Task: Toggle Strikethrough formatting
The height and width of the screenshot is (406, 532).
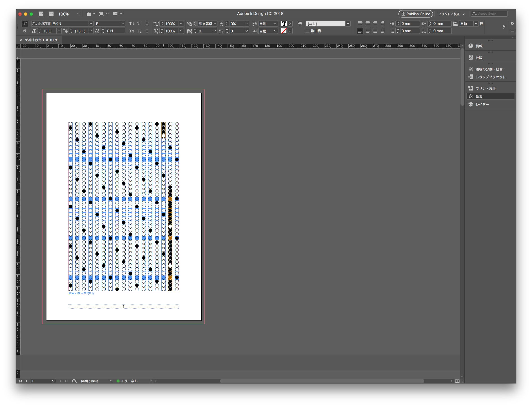Action: point(147,31)
